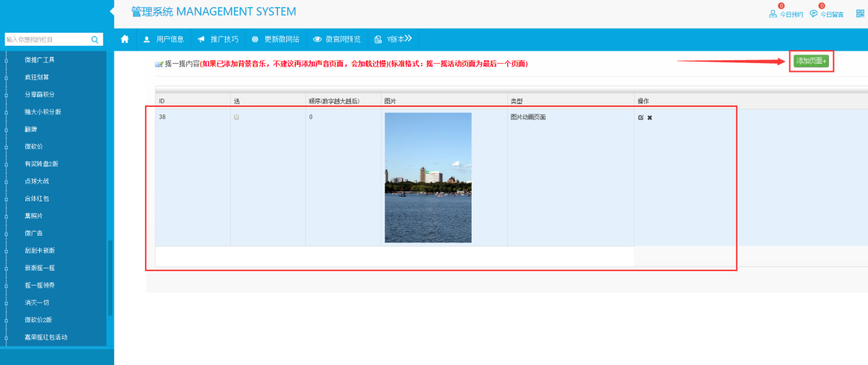Select 有奖转盘2版 in the sidebar
This screenshot has width=868, height=365.
[x=41, y=164]
